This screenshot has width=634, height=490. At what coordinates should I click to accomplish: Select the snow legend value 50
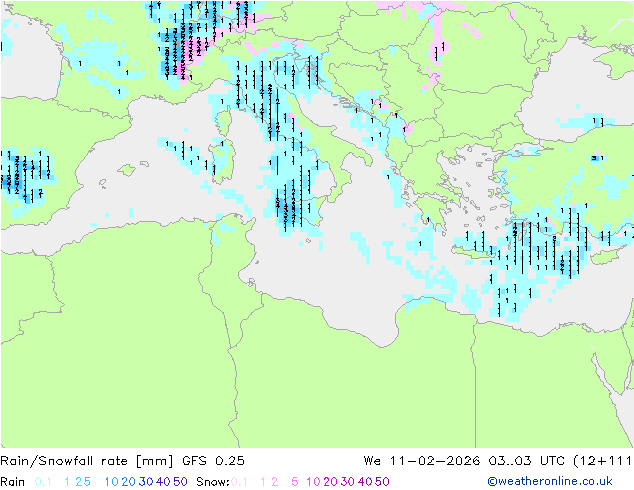coord(382,482)
